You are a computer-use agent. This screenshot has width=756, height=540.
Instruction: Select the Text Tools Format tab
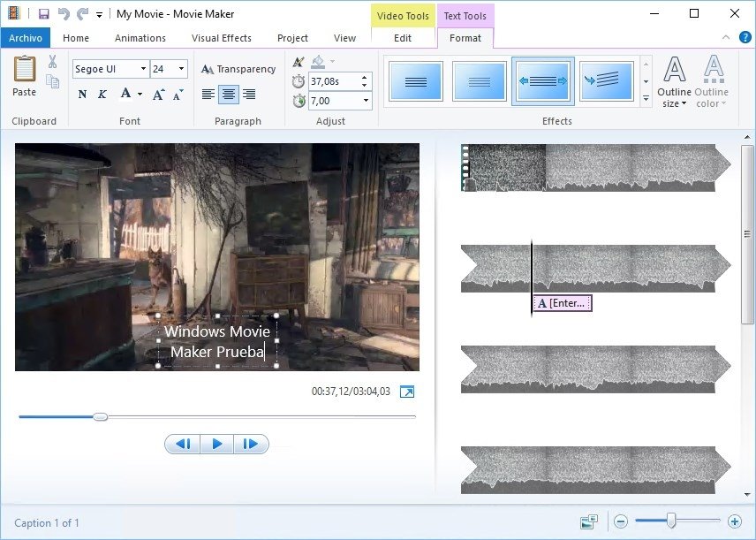465,38
